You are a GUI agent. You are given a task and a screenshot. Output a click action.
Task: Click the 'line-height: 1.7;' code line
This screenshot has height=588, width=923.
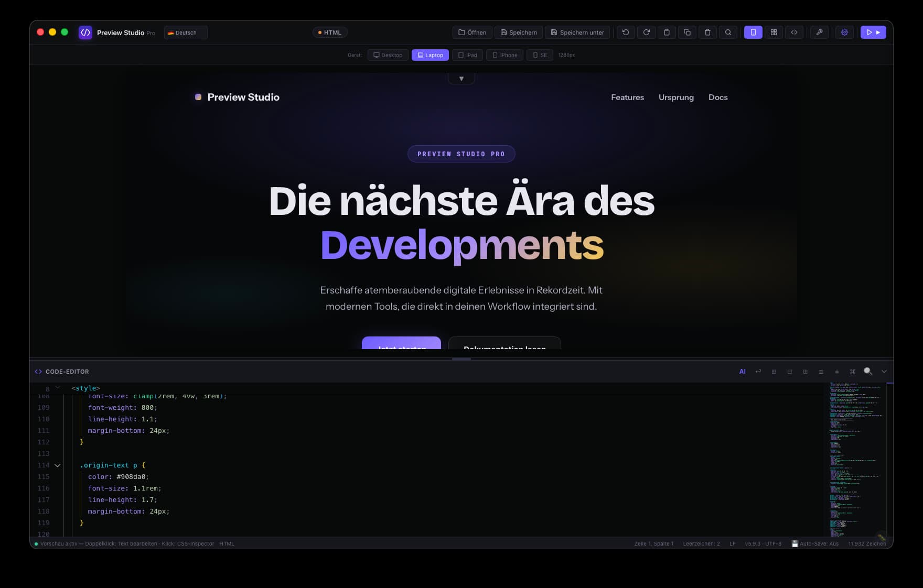pos(123,500)
